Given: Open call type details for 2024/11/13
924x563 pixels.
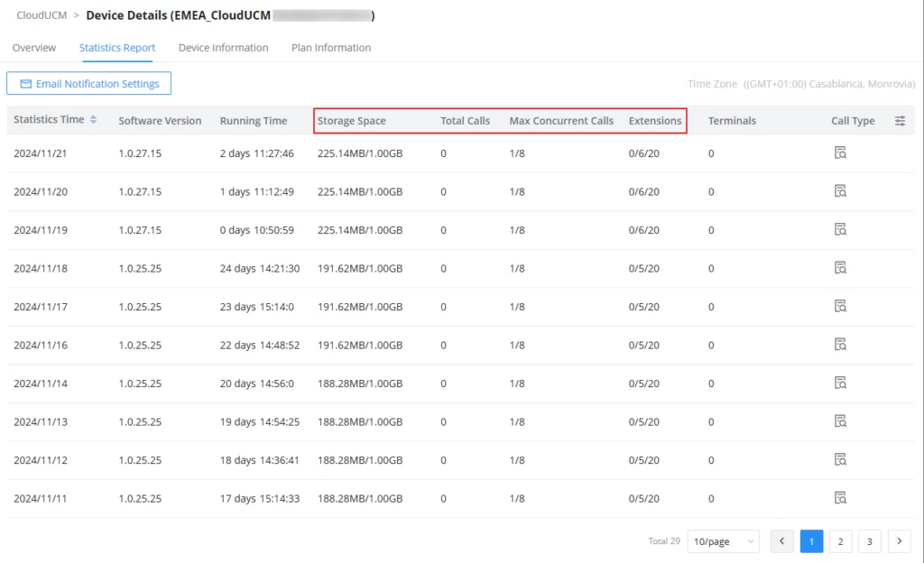Looking at the screenshot, I should click(x=840, y=421).
